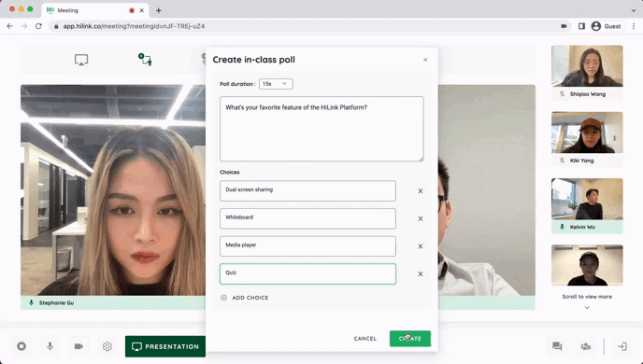Viewport: 643px width, 364px height.
Task: Open the Chrome three-dot menu
Action: 634,26
